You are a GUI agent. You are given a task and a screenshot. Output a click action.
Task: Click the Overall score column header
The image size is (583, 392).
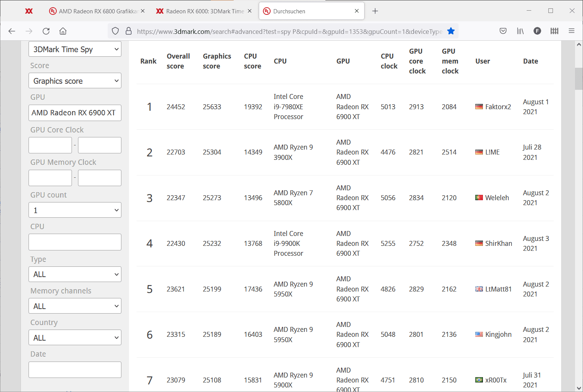[x=178, y=61]
